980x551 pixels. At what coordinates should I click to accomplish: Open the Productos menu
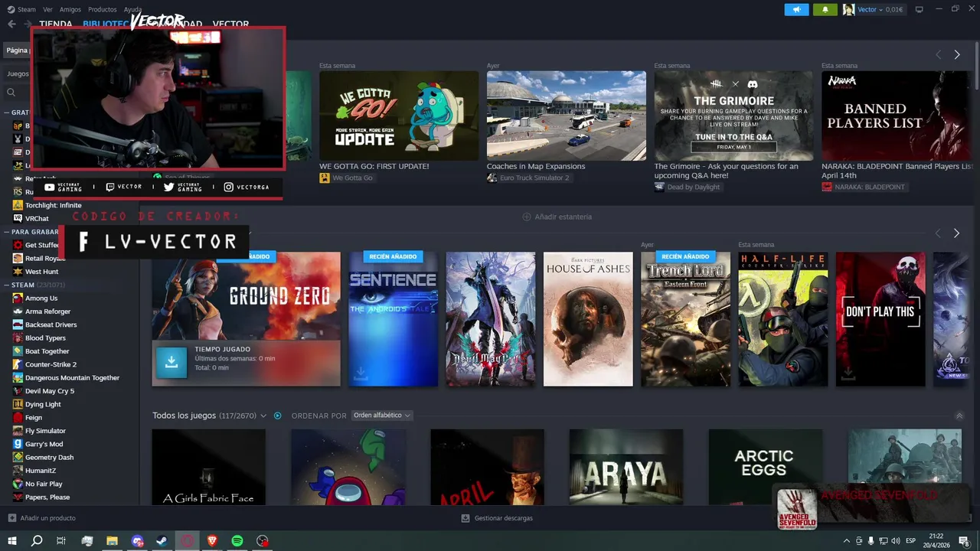coord(103,9)
